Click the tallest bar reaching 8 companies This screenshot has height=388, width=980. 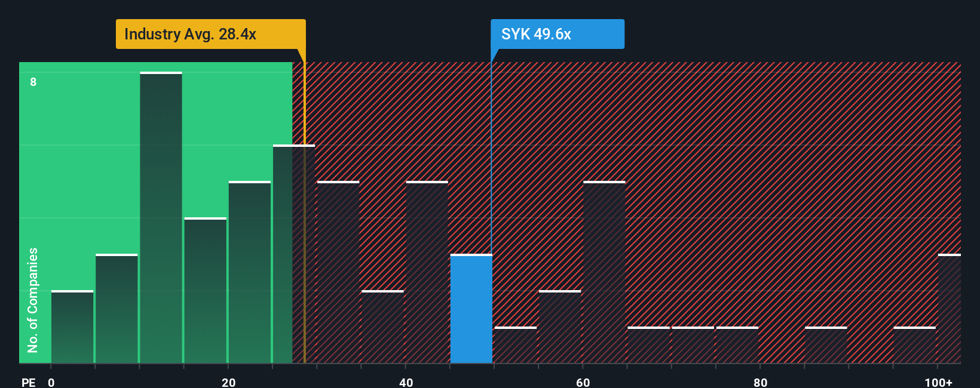click(161, 217)
